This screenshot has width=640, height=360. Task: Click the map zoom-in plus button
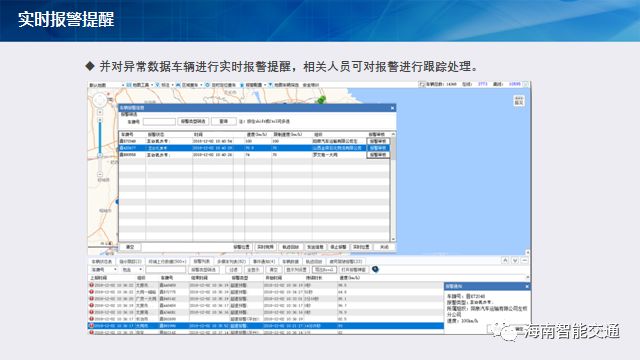click(x=100, y=112)
